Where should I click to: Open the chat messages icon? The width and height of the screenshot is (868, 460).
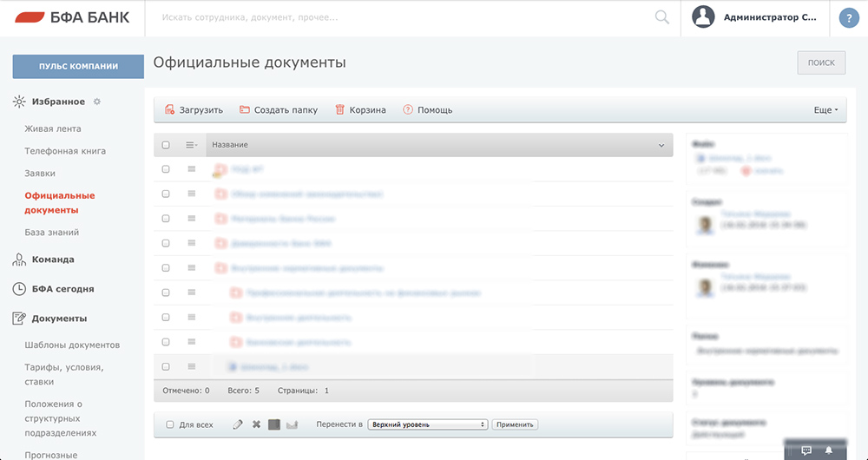coord(806,450)
